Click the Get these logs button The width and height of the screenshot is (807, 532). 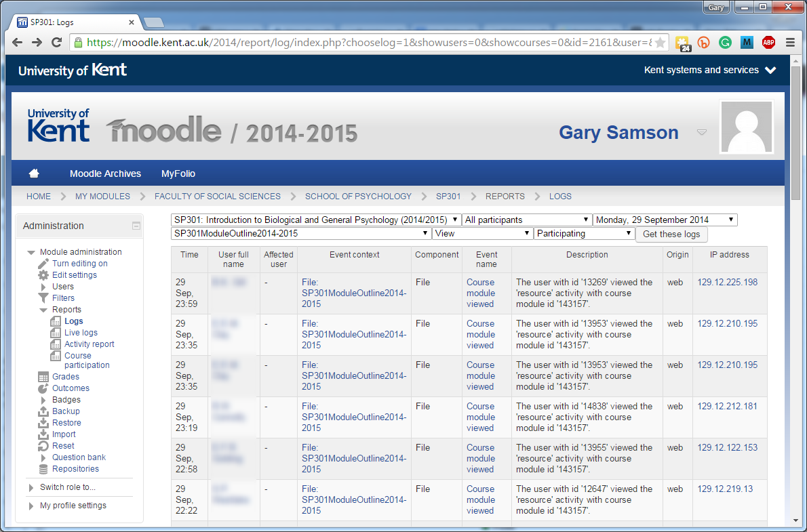pyautogui.click(x=671, y=233)
